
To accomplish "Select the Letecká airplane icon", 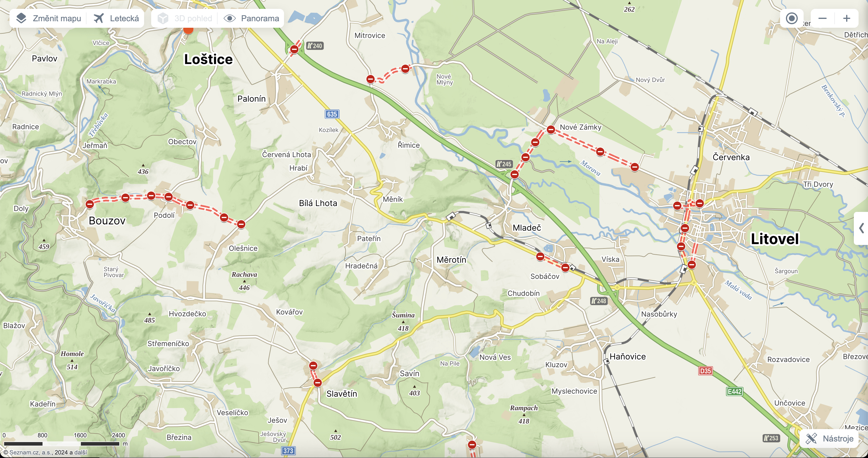I will point(99,18).
